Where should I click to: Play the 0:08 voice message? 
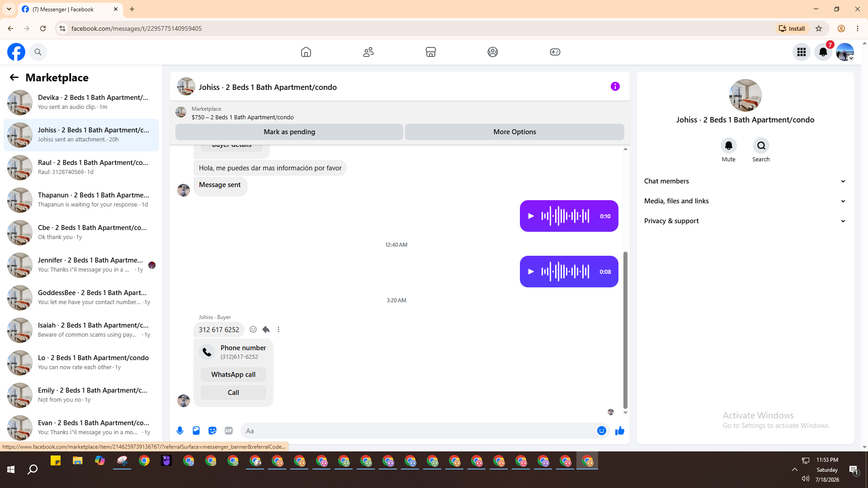(531, 272)
